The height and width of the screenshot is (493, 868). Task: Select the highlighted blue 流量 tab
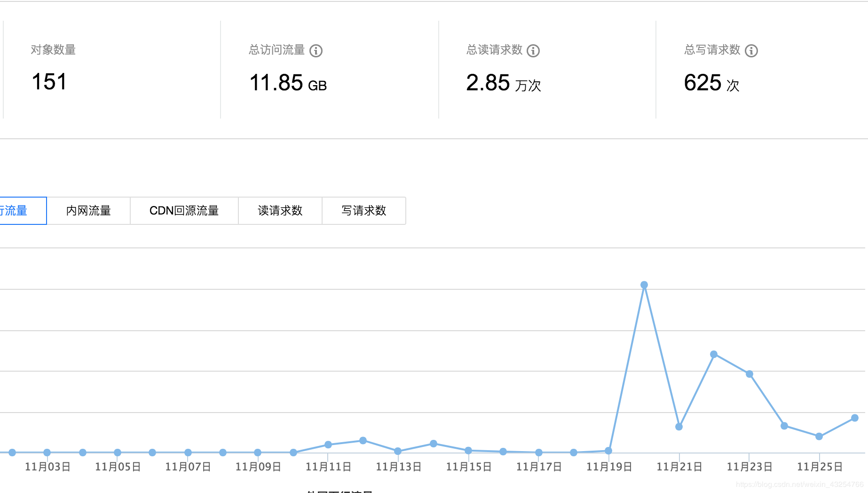click(23, 211)
